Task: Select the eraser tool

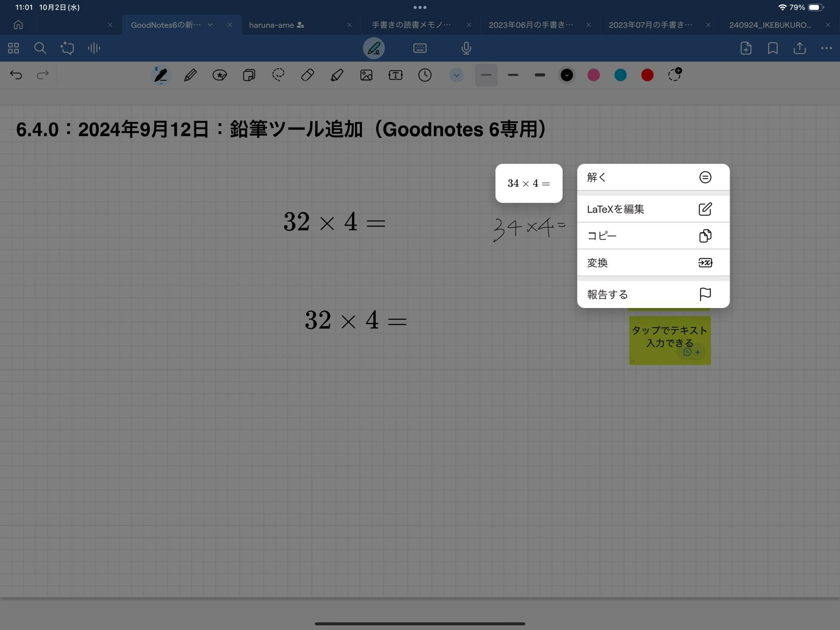Action: [x=307, y=75]
